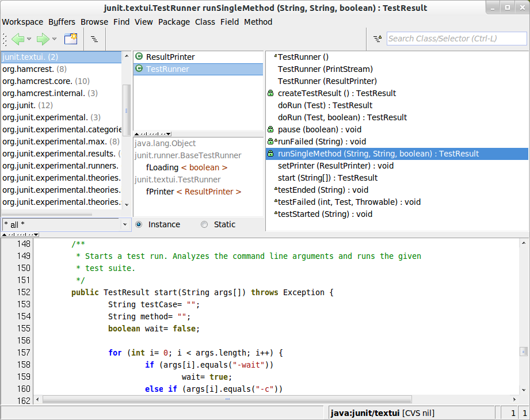The height and width of the screenshot is (420, 530).
Task: Open the forward history dropdown arrow
Action: (x=55, y=39)
